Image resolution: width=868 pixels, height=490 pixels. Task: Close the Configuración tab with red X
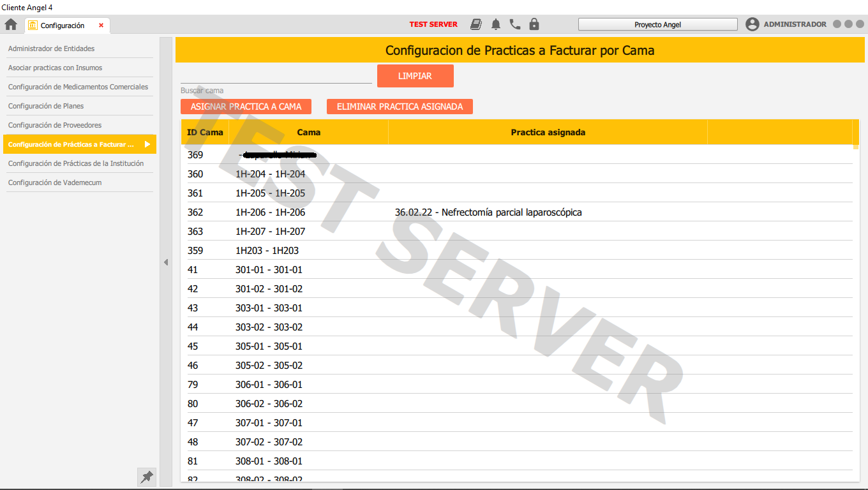101,26
